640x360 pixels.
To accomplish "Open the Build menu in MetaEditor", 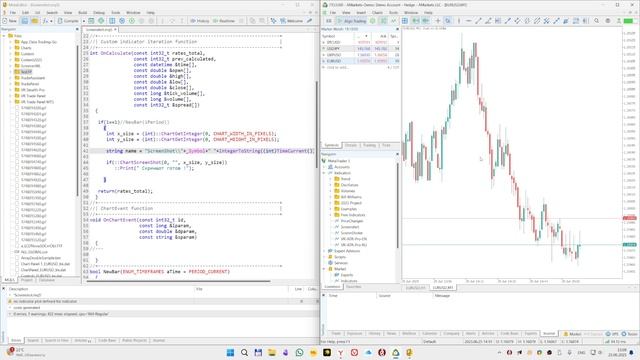I will tap(82, 13).
